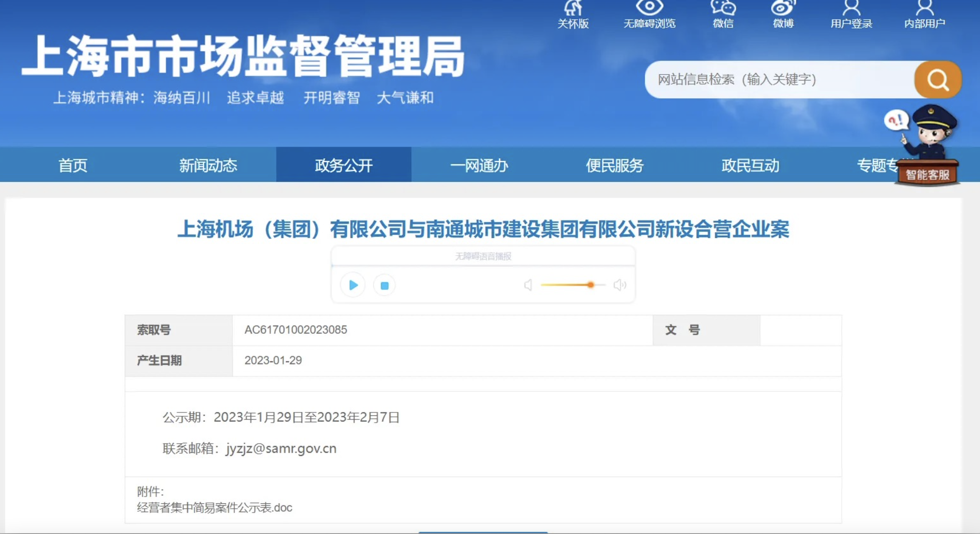Select the 政务公开 navigation tab

(x=343, y=165)
